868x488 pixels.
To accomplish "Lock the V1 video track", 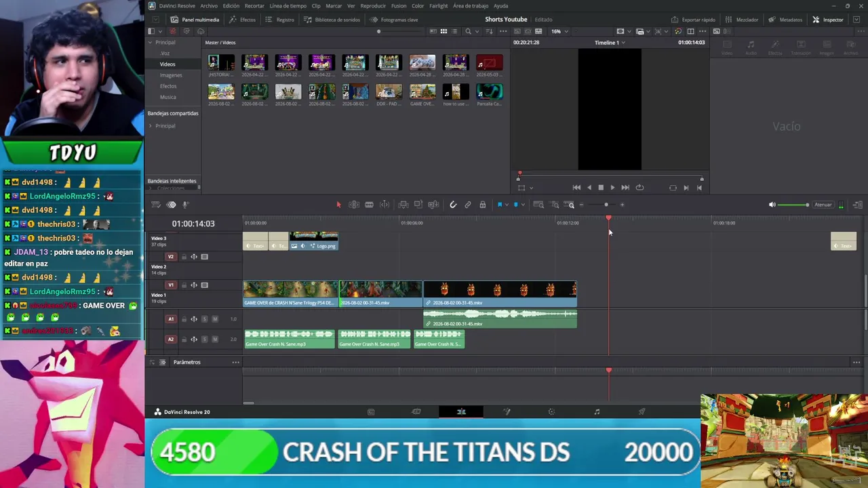I will pos(183,285).
